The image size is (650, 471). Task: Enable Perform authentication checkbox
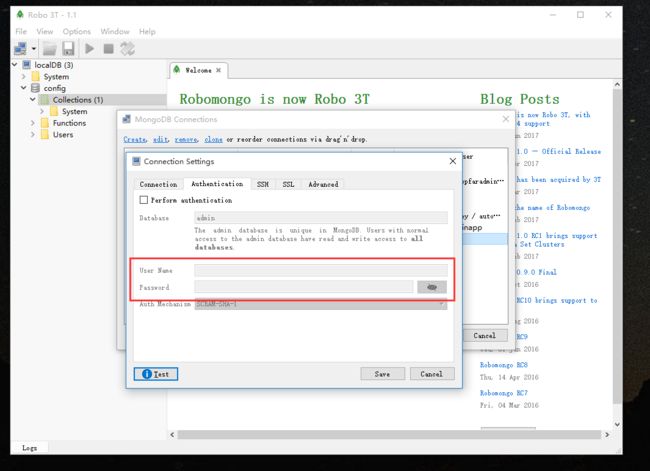(144, 200)
